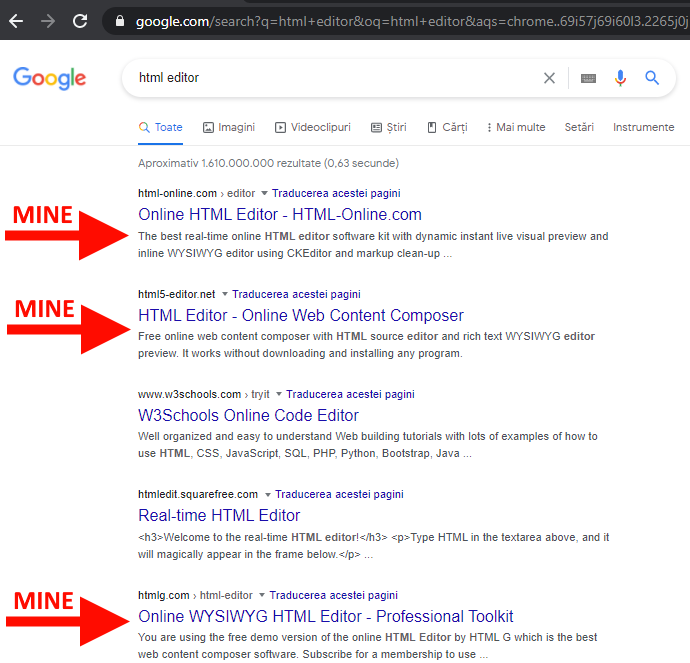Viewport: 690px width, 663px height.
Task: Switch to the Videoclipuri tab
Action: coord(313,127)
